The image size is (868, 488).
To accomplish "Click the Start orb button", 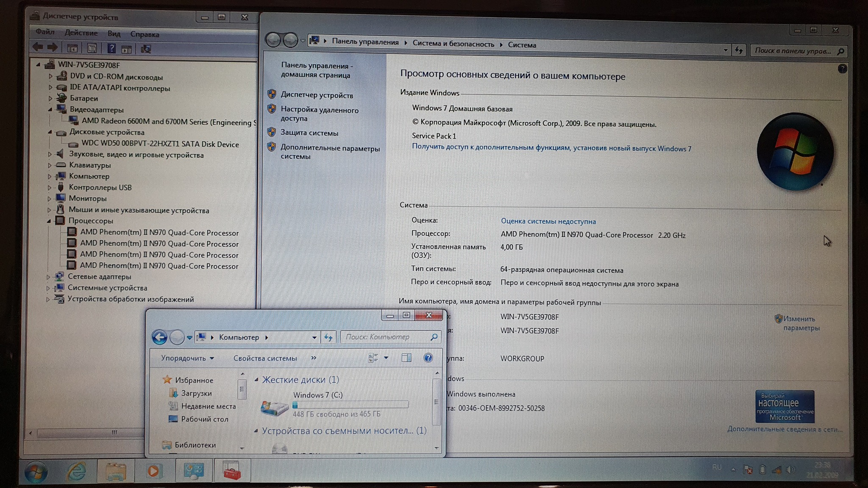I will click(x=36, y=472).
